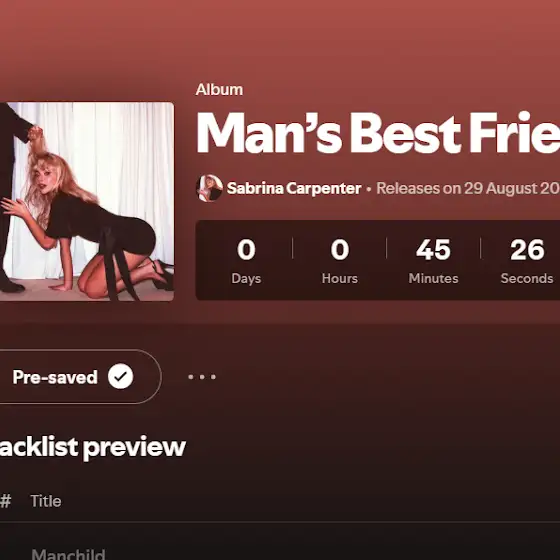Click the Seconds label under countdown
This screenshot has height=560, width=560.
tap(527, 279)
